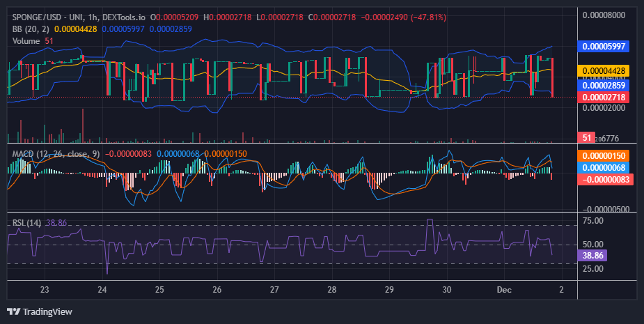
Task: Click the date label 30 on time axis
Action: point(447,289)
